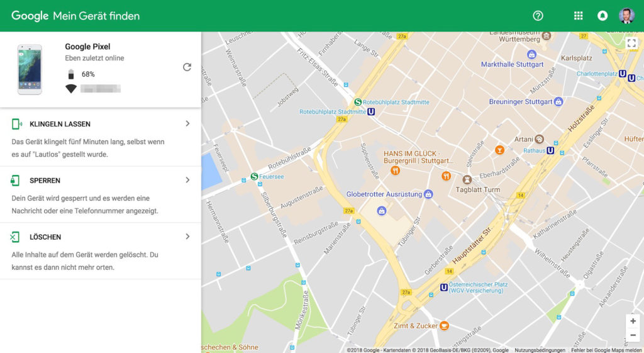644x353 pixels.
Task: Click the Artani map pin
Action: (539, 139)
